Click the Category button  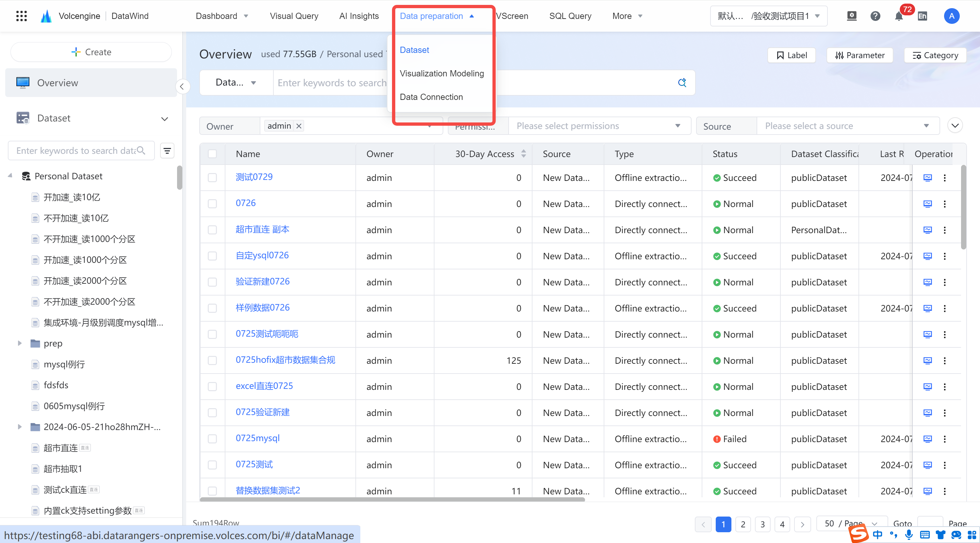(x=935, y=55)
